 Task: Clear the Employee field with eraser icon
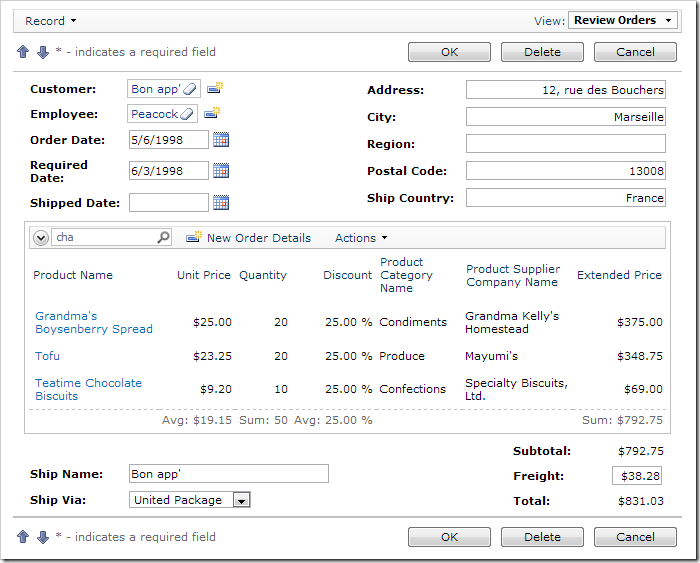(187, 114)
